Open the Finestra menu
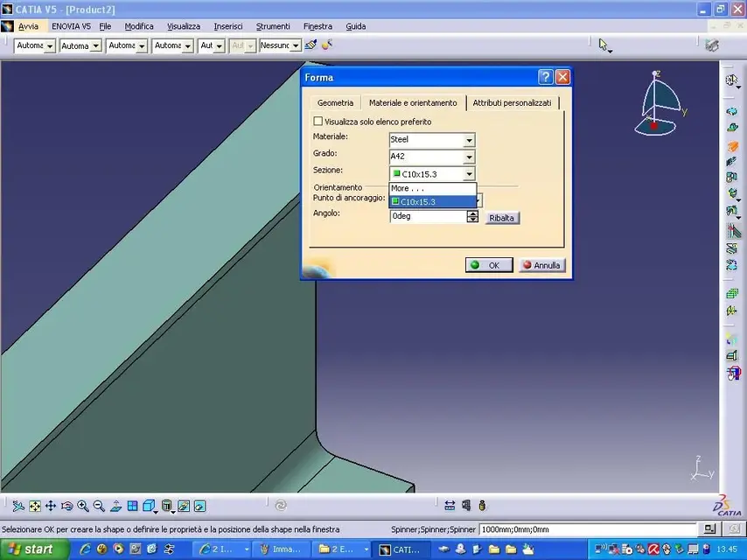Screen dimensions: 747x560 318,26
